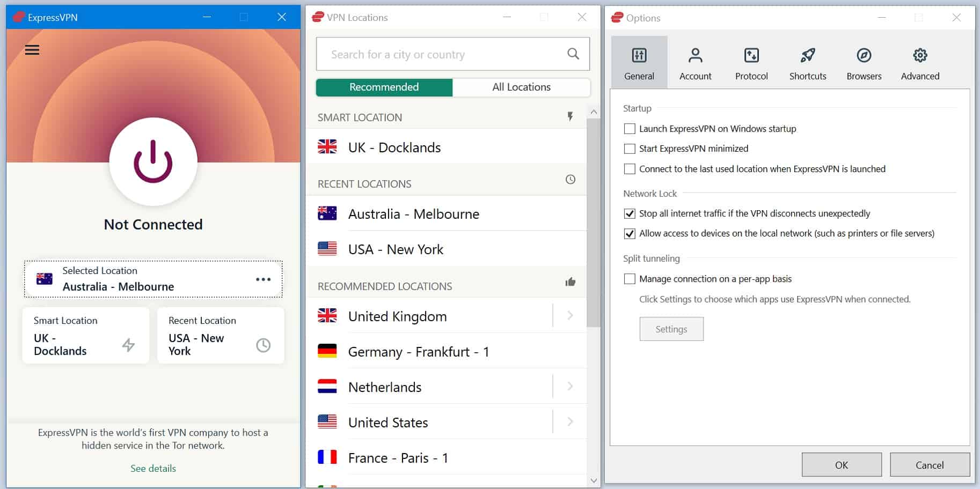The height and width of the screenshot is (489, 980).
Task: Click the ExpressVPN logo in the main window title bar
Action: 19,17
